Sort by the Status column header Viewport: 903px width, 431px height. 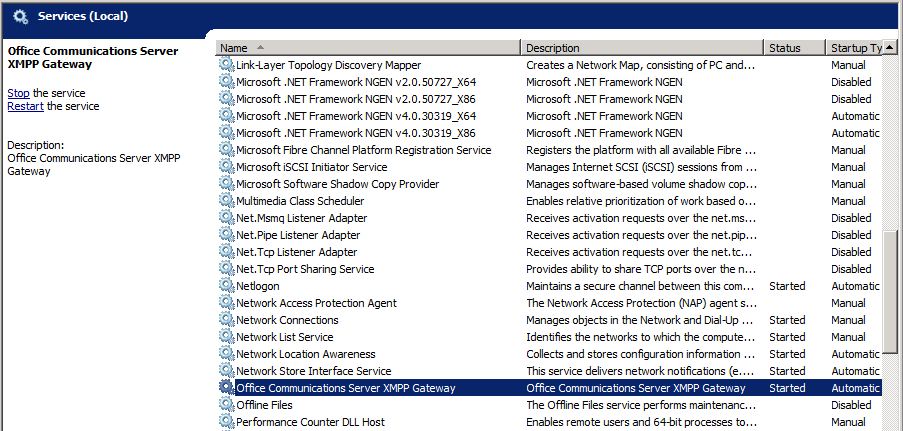pos(794,48)
